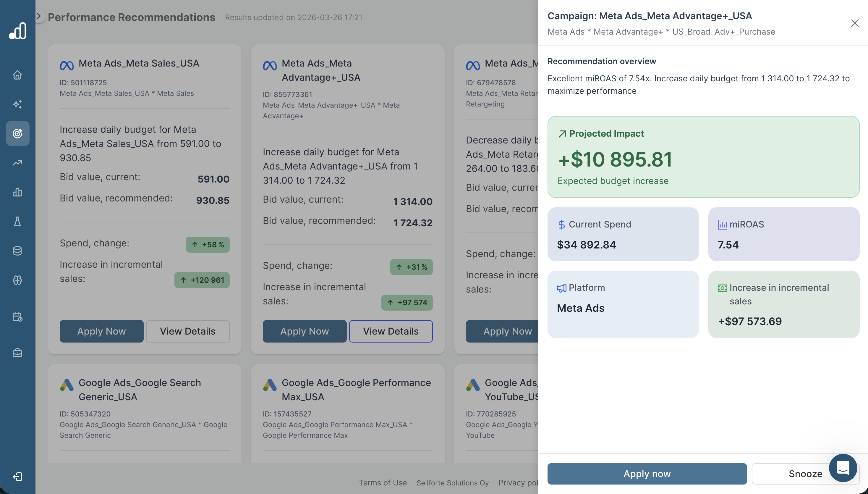Click the bar chart sidebar icon
The height and width of the screenshot is (494, 868).
17,192
